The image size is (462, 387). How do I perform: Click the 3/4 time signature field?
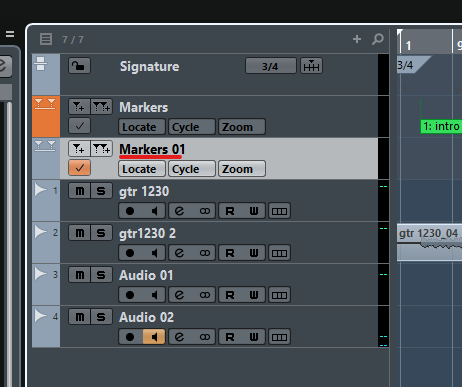point(271,66)
